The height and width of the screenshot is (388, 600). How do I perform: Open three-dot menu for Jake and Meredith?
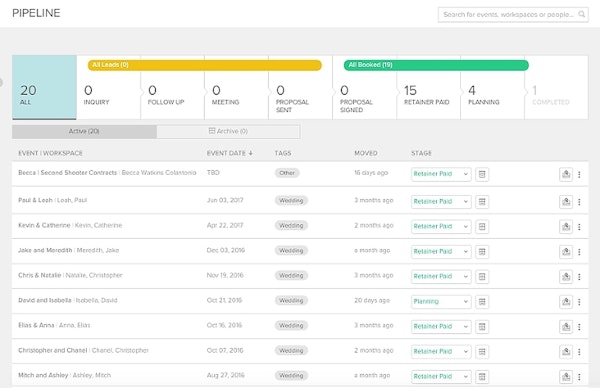pos(579,252)
